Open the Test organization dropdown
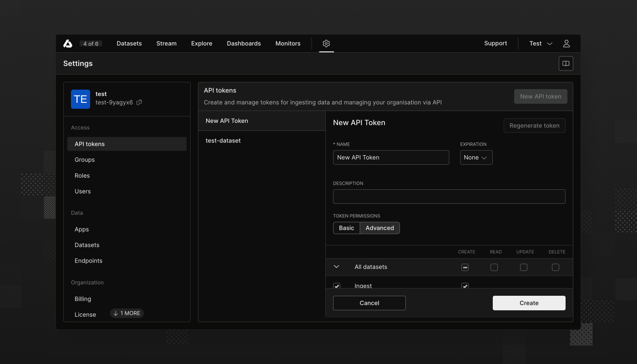 [x=541, y=43]
